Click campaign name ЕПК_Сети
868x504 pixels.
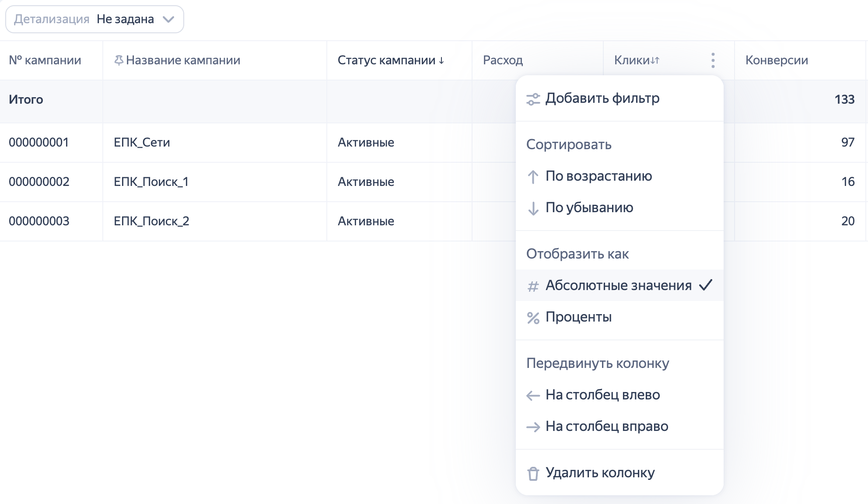pyautogui.click(x=142, y=143)
